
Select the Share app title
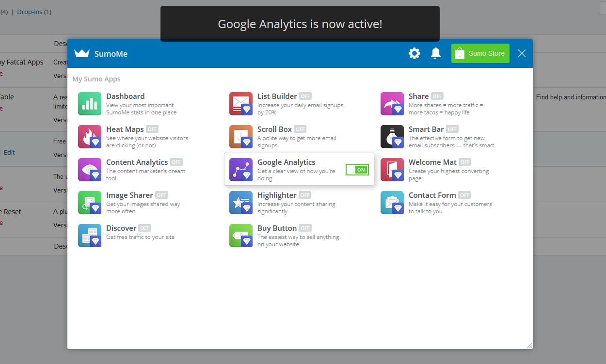pyautogui.click(x=419, y=96)
